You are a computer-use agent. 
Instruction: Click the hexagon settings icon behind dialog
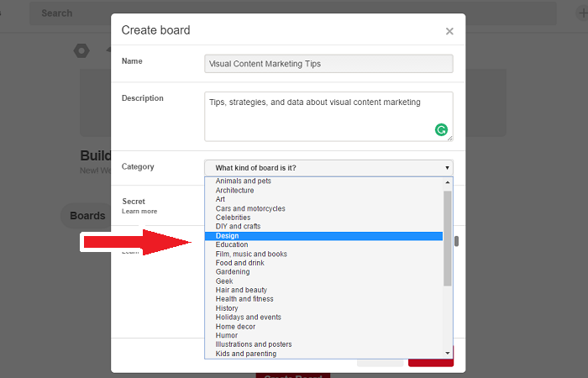81,50
